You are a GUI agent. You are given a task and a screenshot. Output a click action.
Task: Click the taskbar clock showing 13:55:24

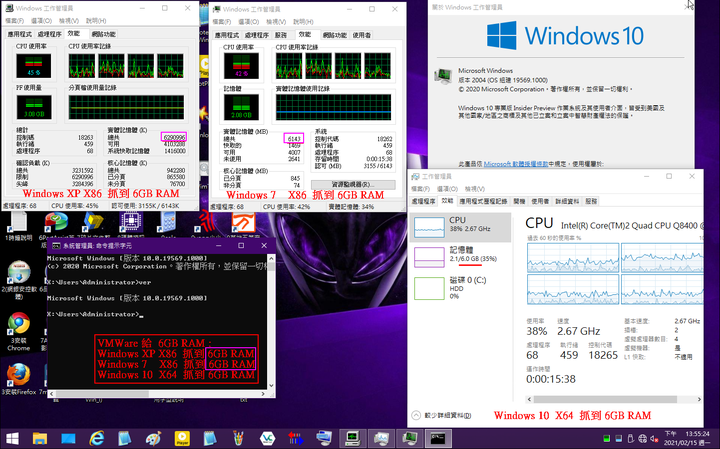(687, 438)
